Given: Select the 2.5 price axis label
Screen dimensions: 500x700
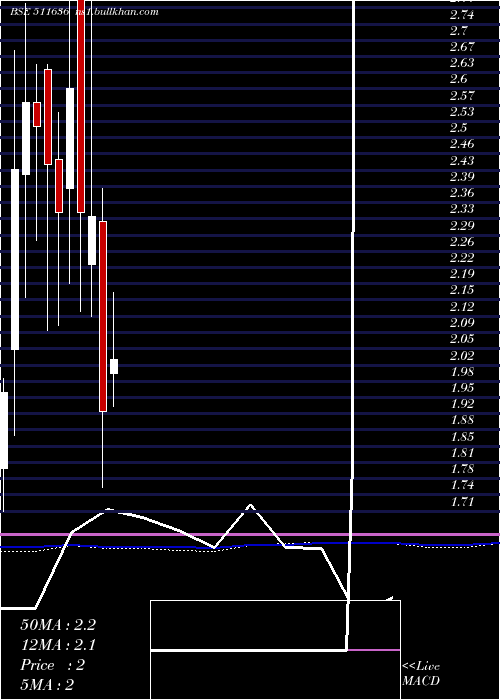Looking at the screenshot, I should tap(459, 128).
